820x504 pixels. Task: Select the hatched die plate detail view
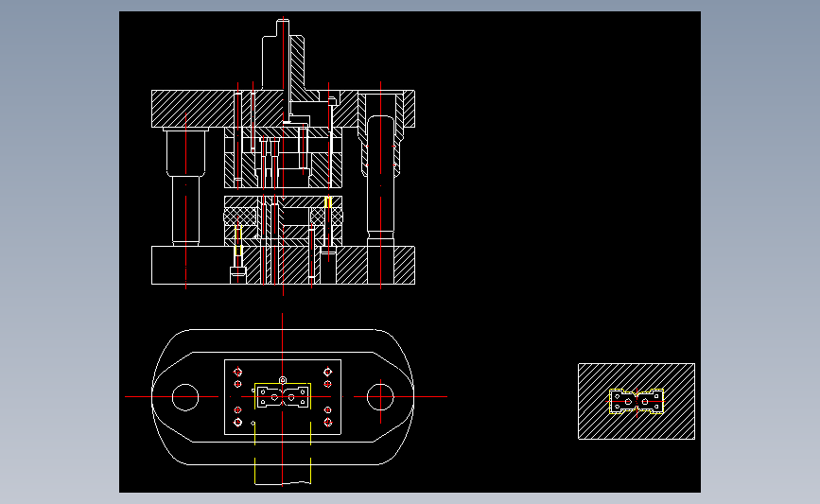point(637,402)
